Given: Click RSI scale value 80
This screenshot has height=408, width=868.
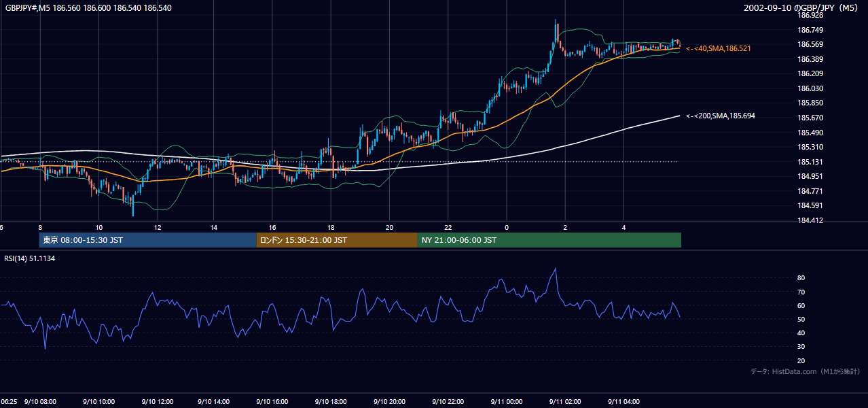Looking at the screenshot, I should coord(801,278).
